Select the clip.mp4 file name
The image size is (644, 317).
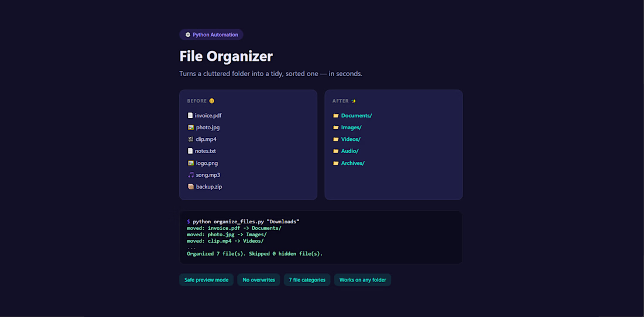[206, 139]
